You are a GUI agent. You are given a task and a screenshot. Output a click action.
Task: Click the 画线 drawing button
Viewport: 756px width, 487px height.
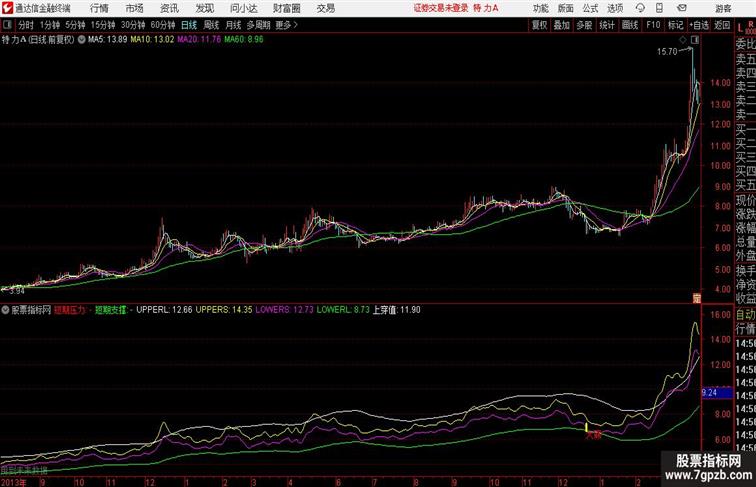[x=630, y=25]
